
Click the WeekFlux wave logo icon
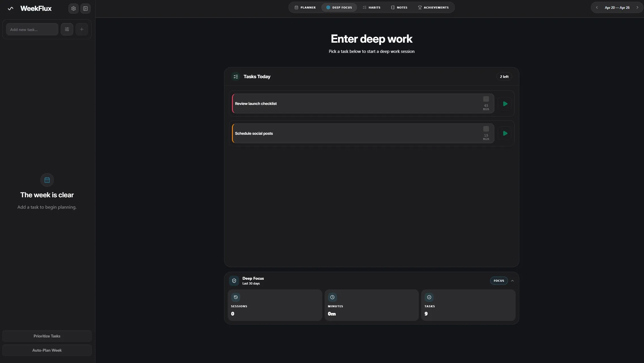click(11, 8)
